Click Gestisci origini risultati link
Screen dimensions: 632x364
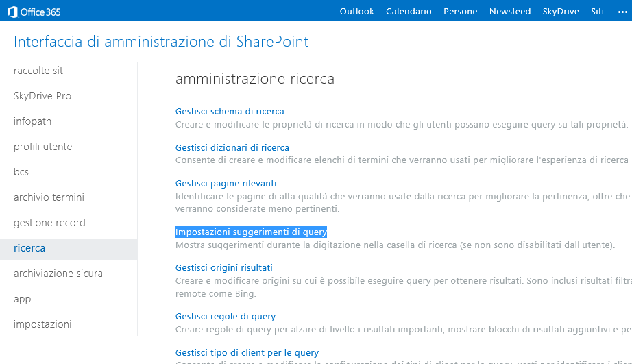223,267
